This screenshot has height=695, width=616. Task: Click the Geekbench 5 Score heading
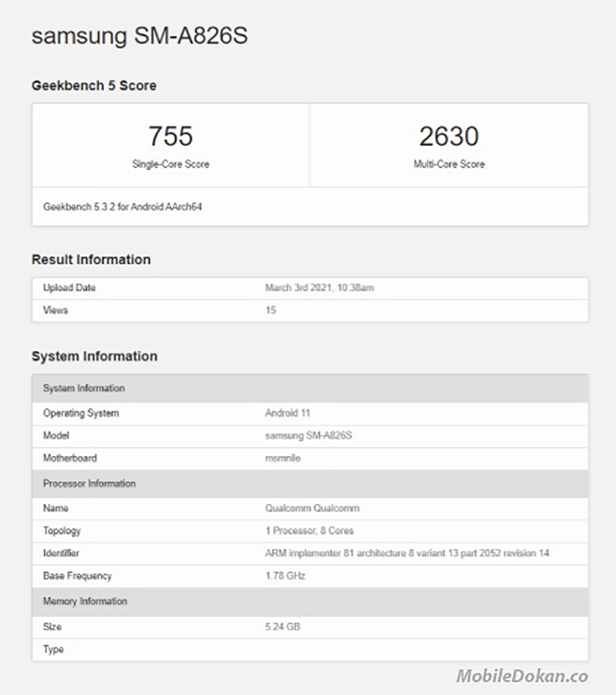tap(94, 86)
